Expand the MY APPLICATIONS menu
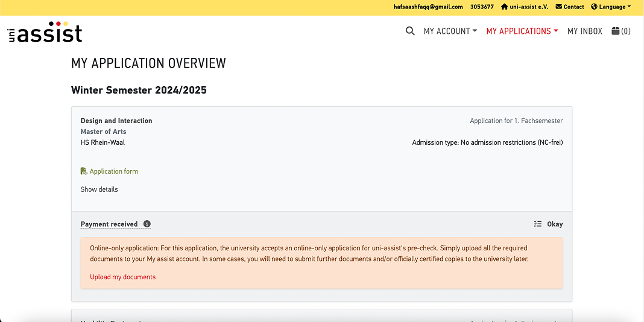This screenshot has height=322, width=644. click(x=522, y=31)
